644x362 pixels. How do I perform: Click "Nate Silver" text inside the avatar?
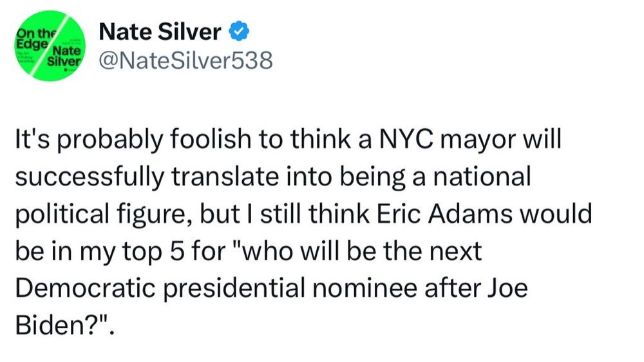point(64,56)
